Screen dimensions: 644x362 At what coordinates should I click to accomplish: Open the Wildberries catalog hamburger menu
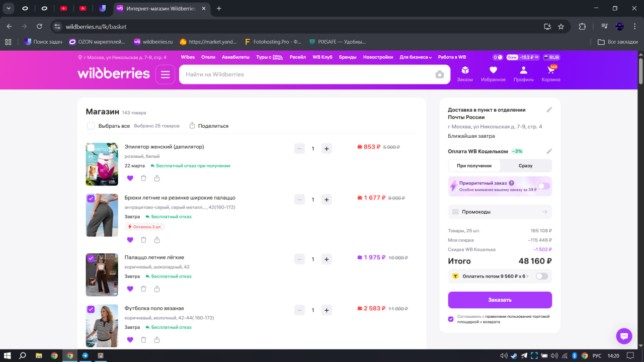(165, 74)
